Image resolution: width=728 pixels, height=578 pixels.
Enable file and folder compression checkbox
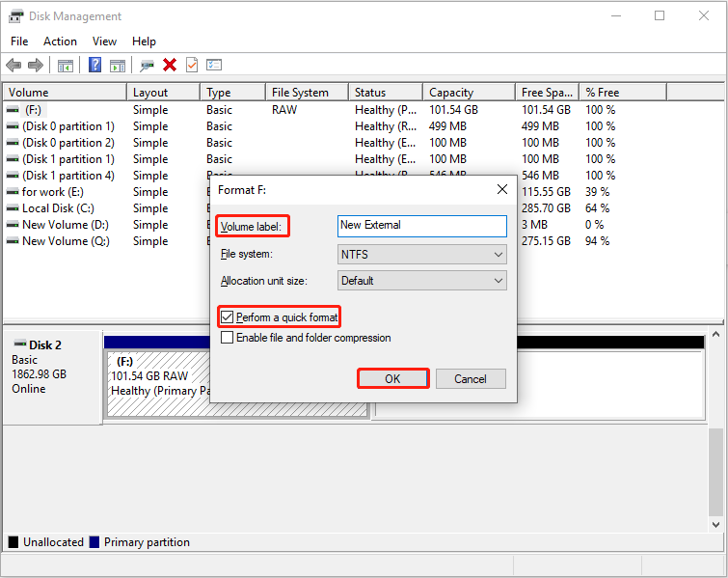228,338
